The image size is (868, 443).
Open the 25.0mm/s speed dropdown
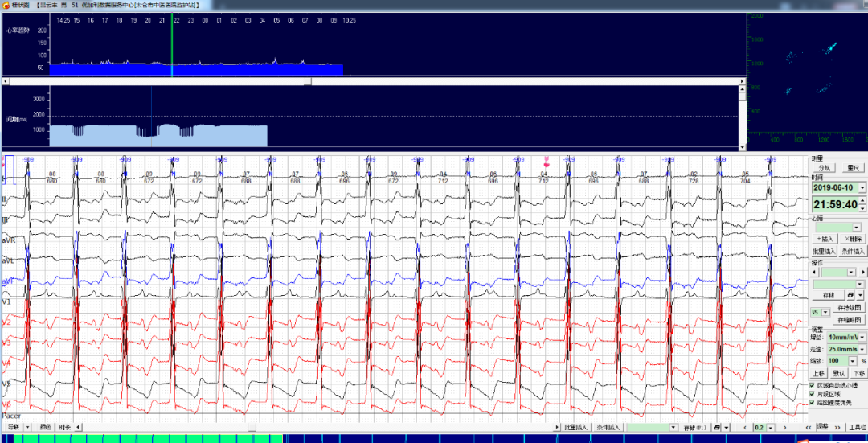pos(862,349)
